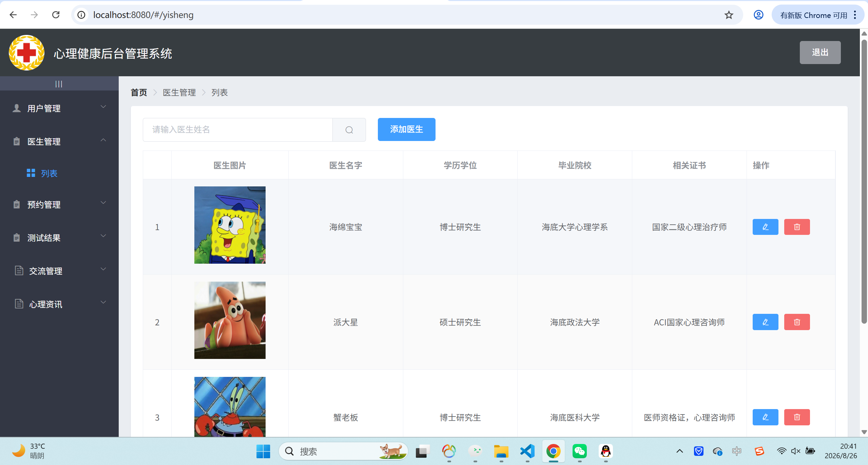
Task: Open File Explorer from the taskbar
Action: (501, 451)
